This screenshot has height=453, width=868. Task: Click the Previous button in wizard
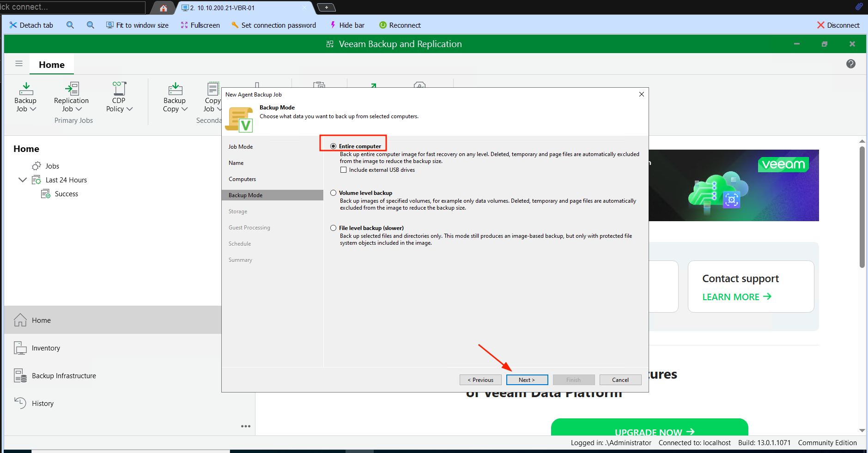480,380
